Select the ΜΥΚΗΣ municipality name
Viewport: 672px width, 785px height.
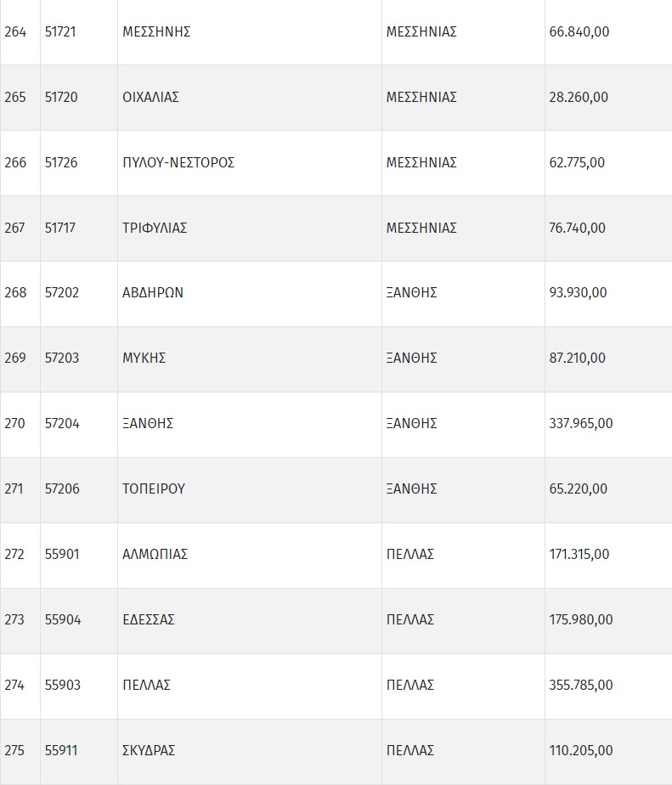click(144, 359)
